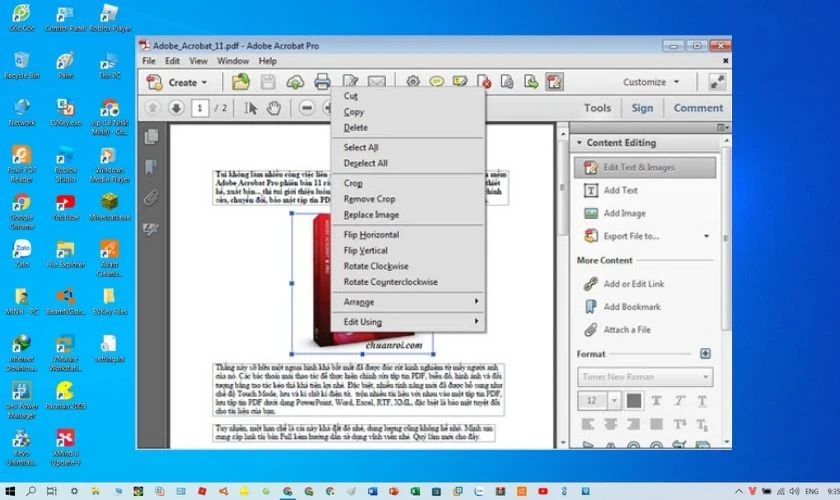This screenshot has width=840, height=500.
Task: Center align text in Format section
Action: click(611, 424)
